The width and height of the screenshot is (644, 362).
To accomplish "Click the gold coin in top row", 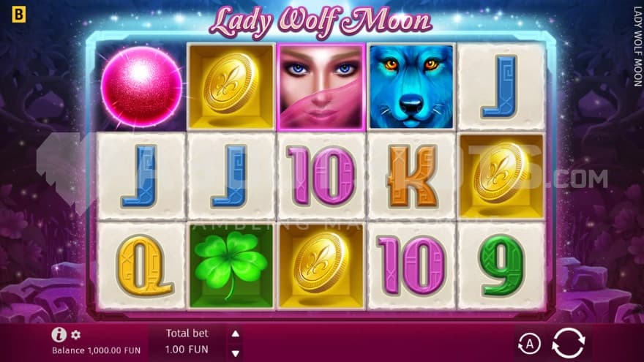I will tap(231, 86).
